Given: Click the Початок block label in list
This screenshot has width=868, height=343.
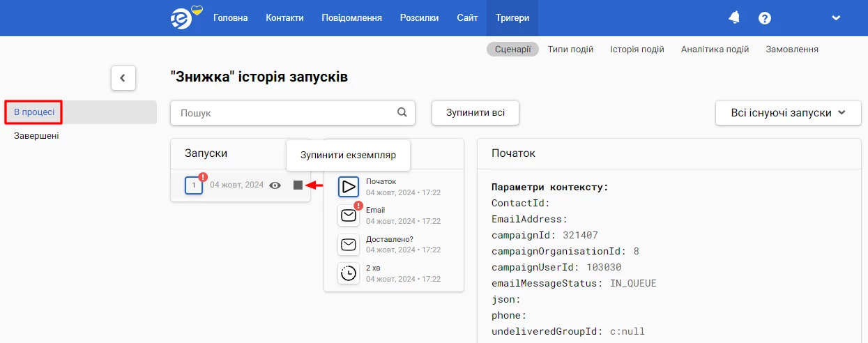Looking at the screenshot, I should pos(381,182).
